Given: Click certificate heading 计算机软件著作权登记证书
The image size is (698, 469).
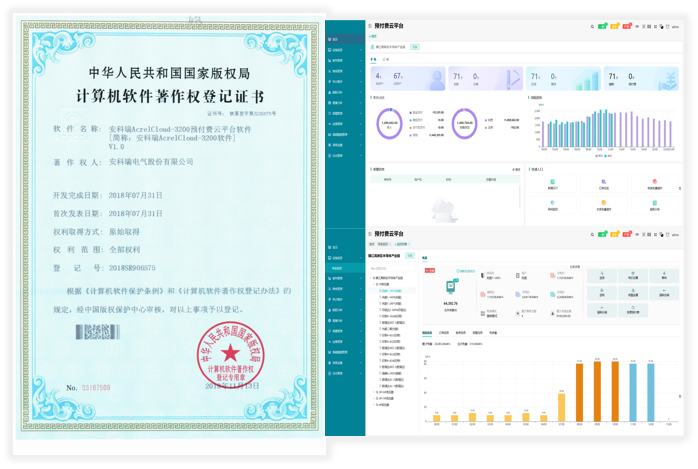Looking at the screenshot, I should pyautogui.click(x=170, y=96).
